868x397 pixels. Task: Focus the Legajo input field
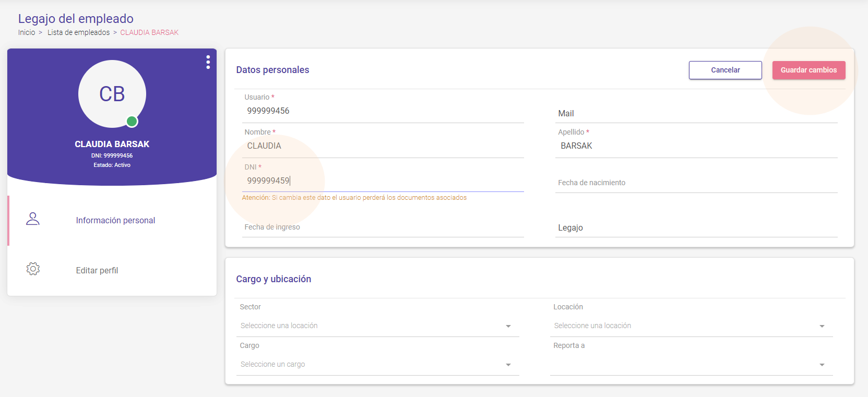(x=696, y=227)
